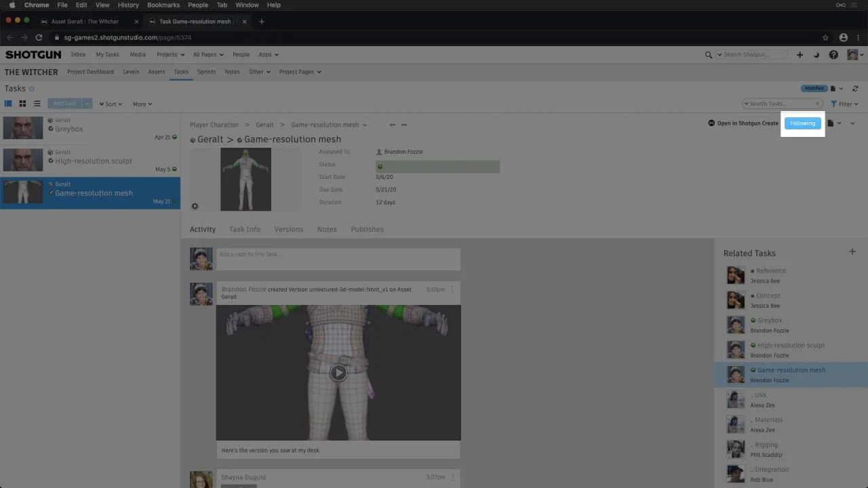
Task: Open the Add Task arrow dropdown
Action: (87, 104)
